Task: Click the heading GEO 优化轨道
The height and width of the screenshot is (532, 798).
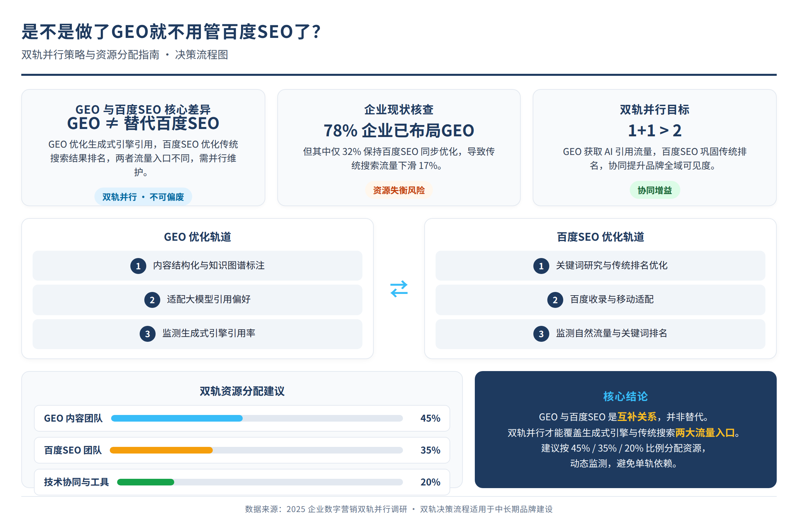Action: pyautogui.click(x=198, y=237)
